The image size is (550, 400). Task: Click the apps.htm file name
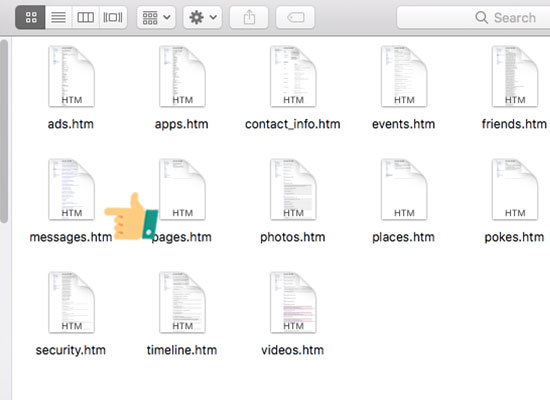(x=182, y=125)
